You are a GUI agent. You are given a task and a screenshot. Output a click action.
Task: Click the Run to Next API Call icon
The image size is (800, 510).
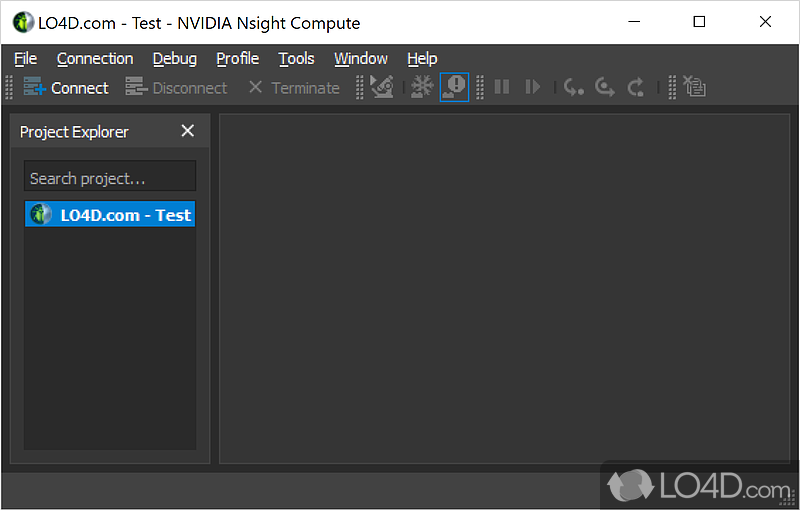[605, 87]
